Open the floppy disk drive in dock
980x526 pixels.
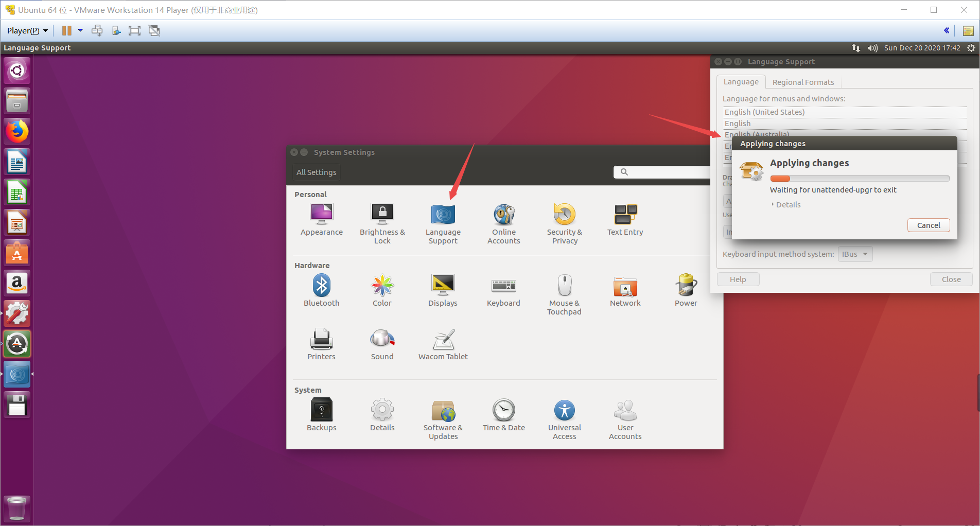pos(17,405)
